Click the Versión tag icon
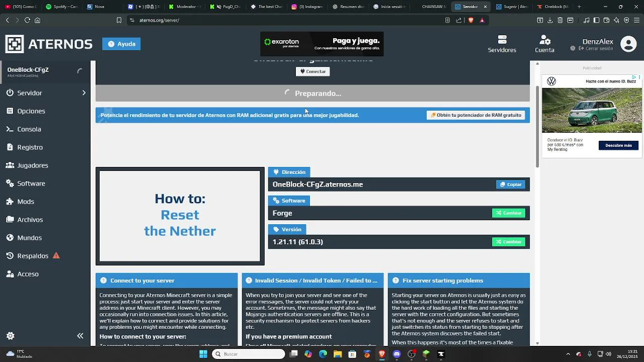 pos(276,229)
